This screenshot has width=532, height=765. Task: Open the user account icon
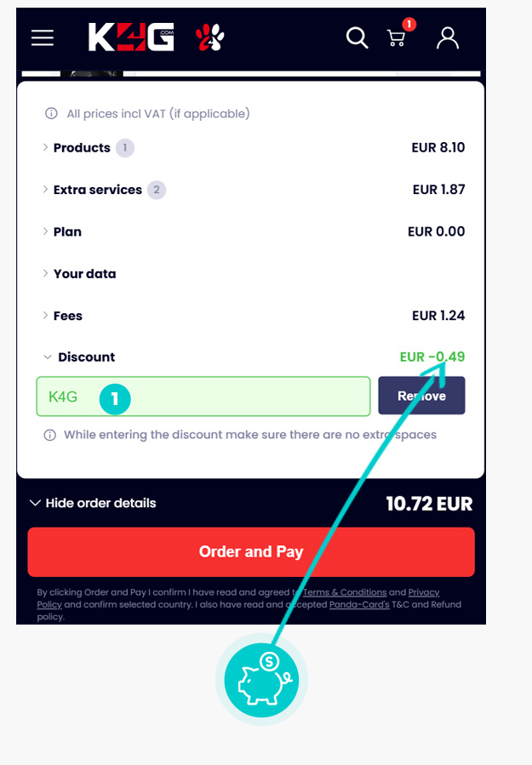(447, 37)
